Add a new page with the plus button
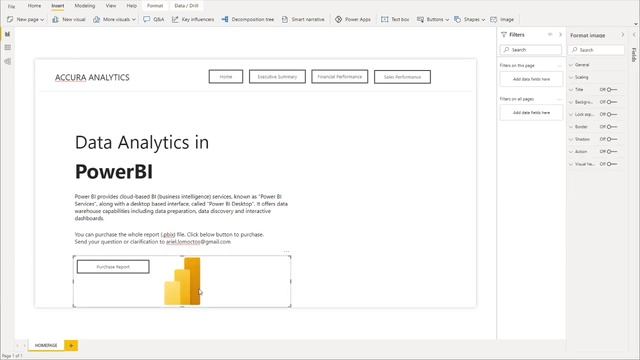 pos(71,345)
